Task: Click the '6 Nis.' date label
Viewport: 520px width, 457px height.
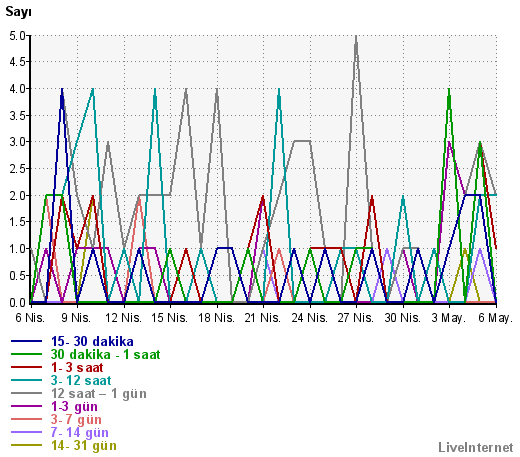Action: point(30,318)
